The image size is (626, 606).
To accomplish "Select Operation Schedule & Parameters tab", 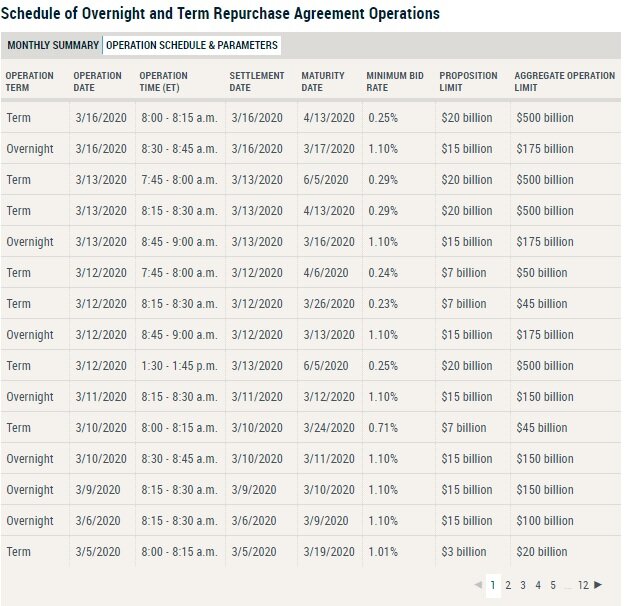I will pos(192,46).
